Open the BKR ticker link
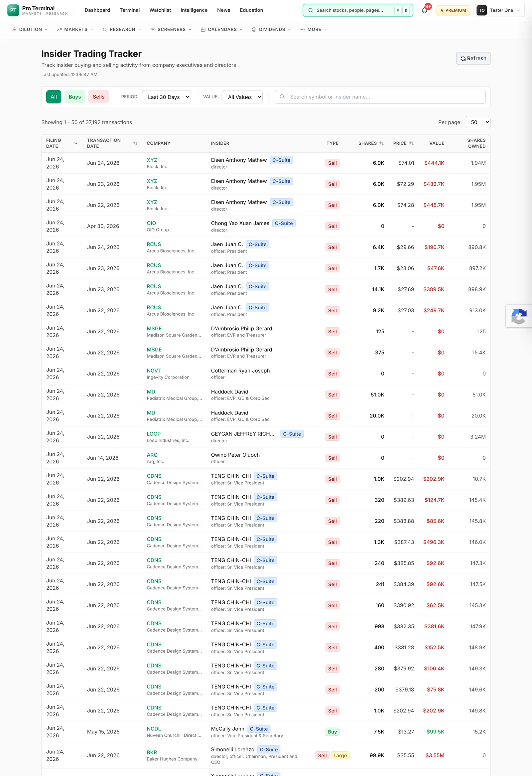Screen dimensions: 532x776 coord(152,752)
